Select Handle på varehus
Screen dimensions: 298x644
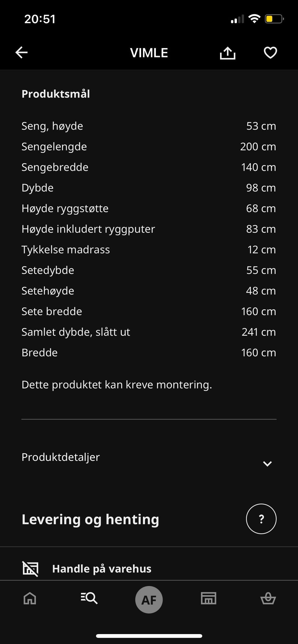coord(102,569)
